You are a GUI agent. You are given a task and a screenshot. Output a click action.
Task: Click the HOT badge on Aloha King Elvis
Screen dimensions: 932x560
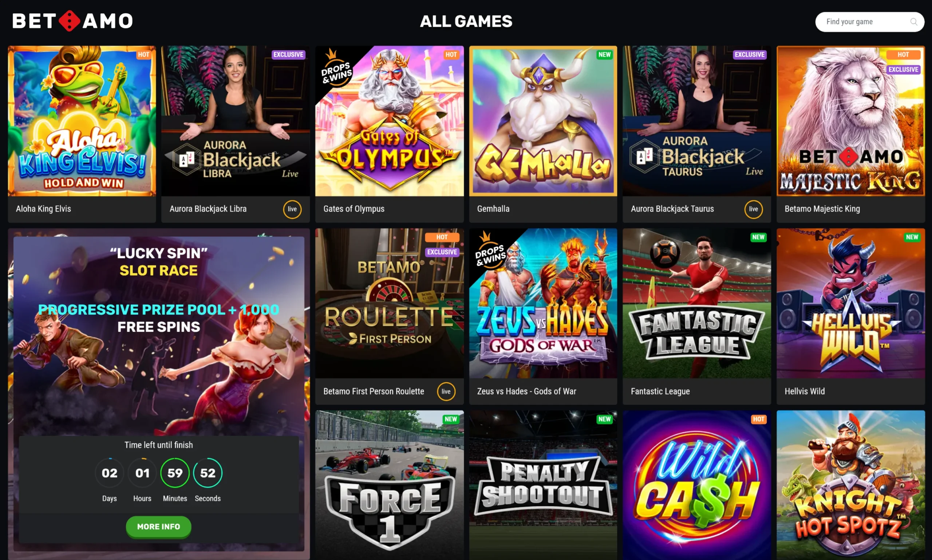pos(143,55)
